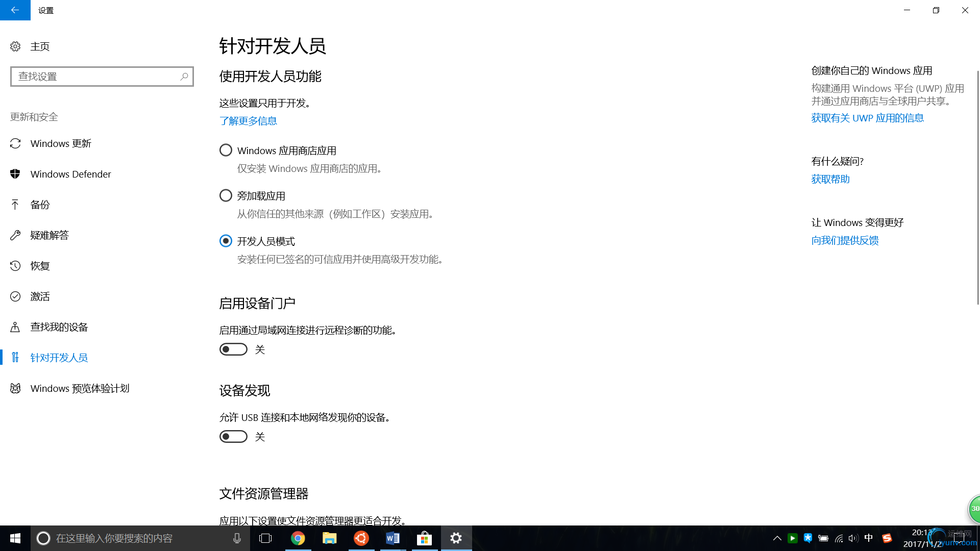Select the 旁加载应用 radio button

tap(226, 196)
